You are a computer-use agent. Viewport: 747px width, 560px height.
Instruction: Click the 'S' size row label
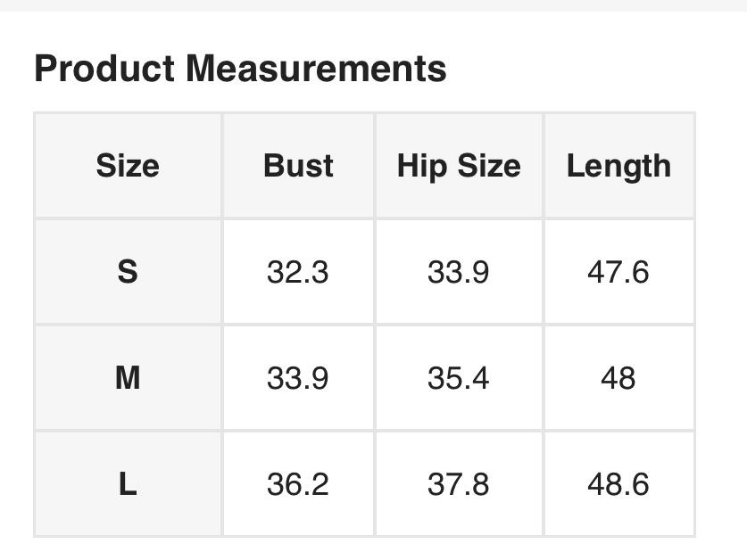(128, 272)
